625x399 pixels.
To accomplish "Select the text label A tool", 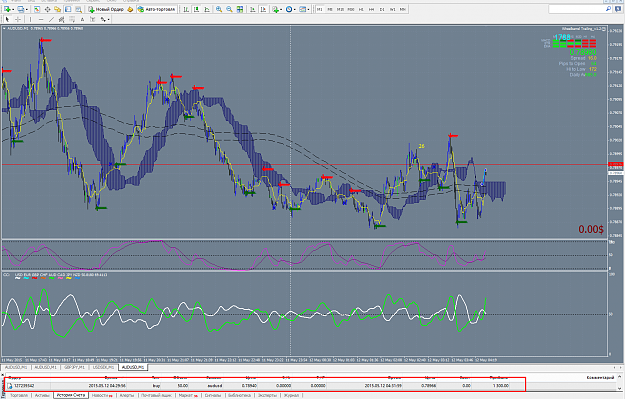I will (83, 19).
